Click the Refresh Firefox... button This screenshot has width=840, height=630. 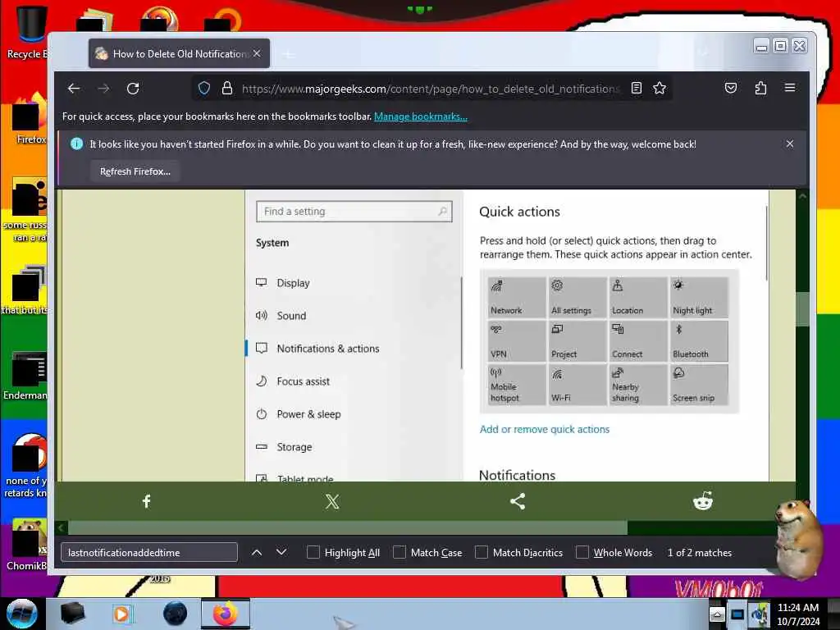135,171
